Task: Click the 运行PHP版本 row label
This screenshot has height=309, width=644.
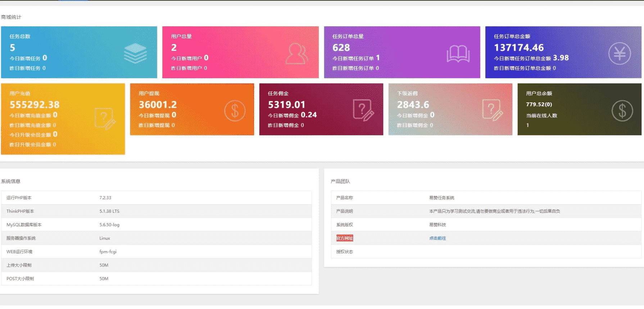Action: pyautogui.click(x=19, y=198)
